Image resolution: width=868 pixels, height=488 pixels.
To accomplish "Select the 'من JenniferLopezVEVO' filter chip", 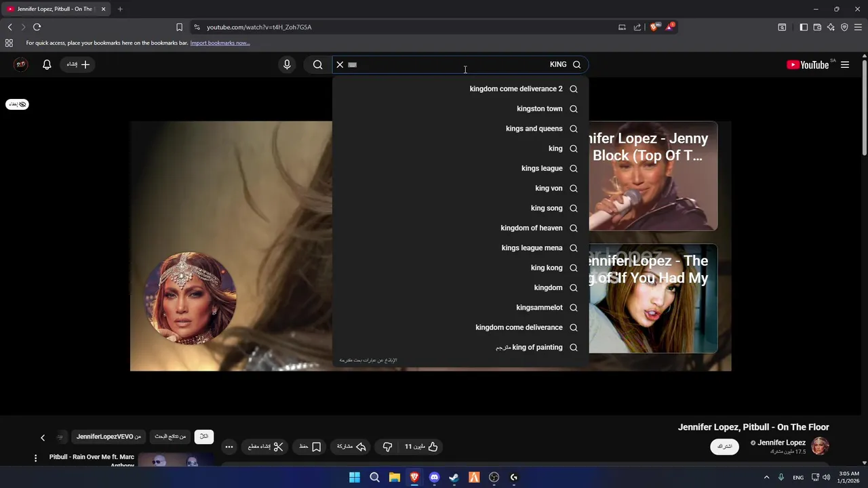I will 109,436.
